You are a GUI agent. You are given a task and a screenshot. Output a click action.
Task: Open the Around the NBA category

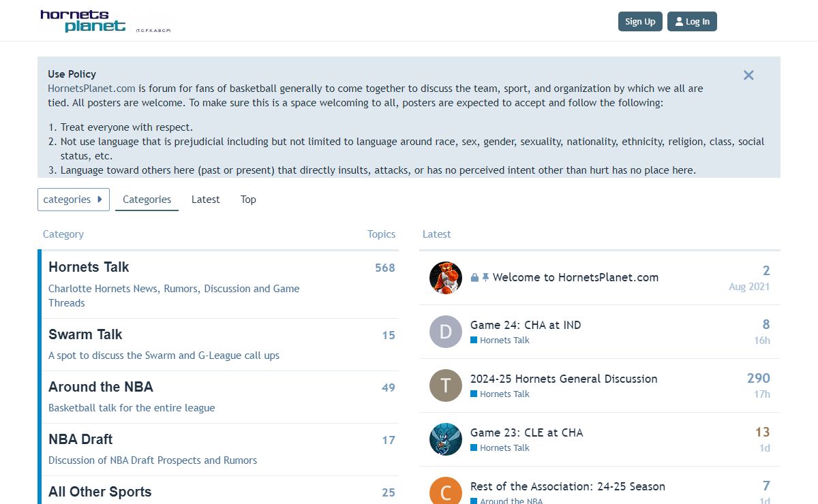coord(101,387)
